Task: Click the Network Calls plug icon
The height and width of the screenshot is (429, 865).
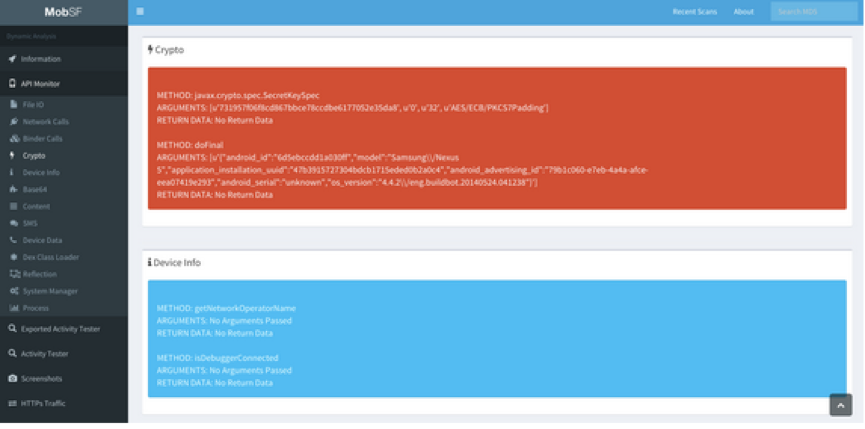Action: [x=14, y=121]
